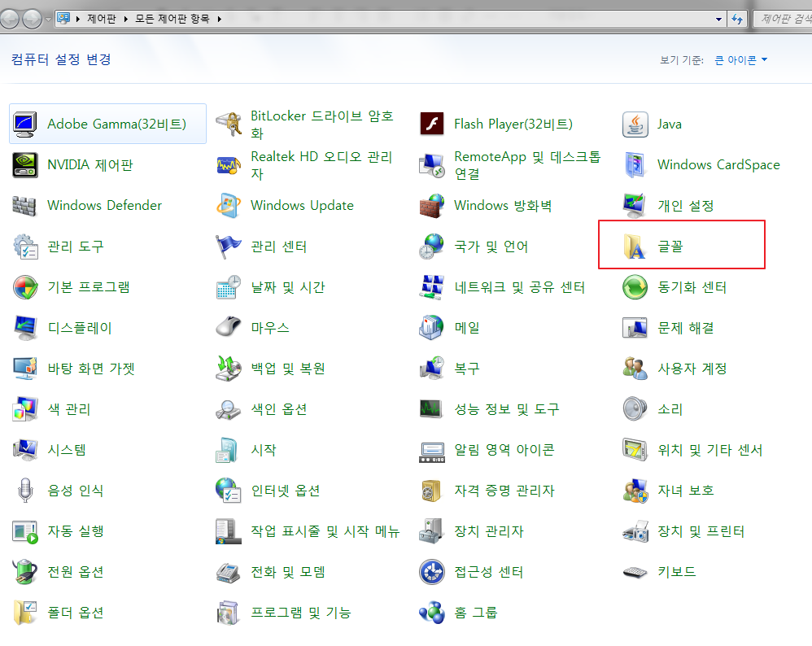Screen dimensions: 812x646
Task: Open the 국가 및 언어 globe icon
Action: coord(432,247)
